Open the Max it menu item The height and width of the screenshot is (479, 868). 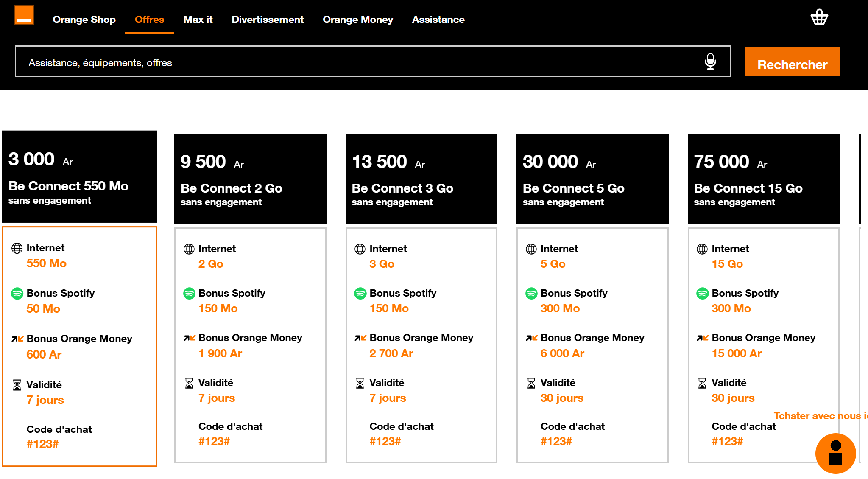(x=198, y=20)
